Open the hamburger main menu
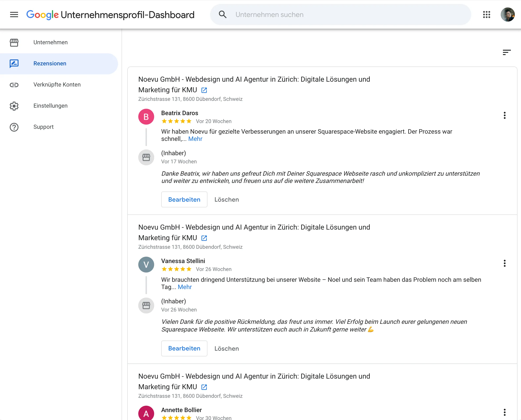Viewport: 521px width, 420px height. pyautogui.click(x=14, y=15)
